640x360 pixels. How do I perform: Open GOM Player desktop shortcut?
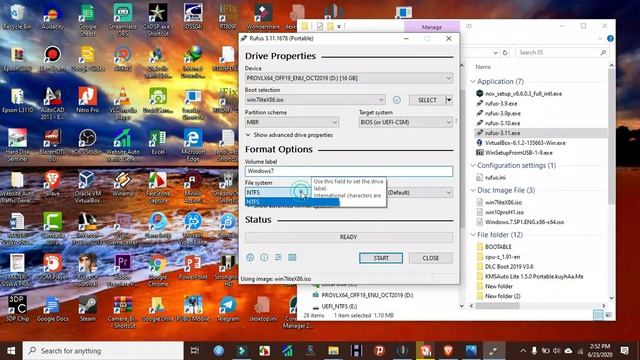tap(53, 267)
